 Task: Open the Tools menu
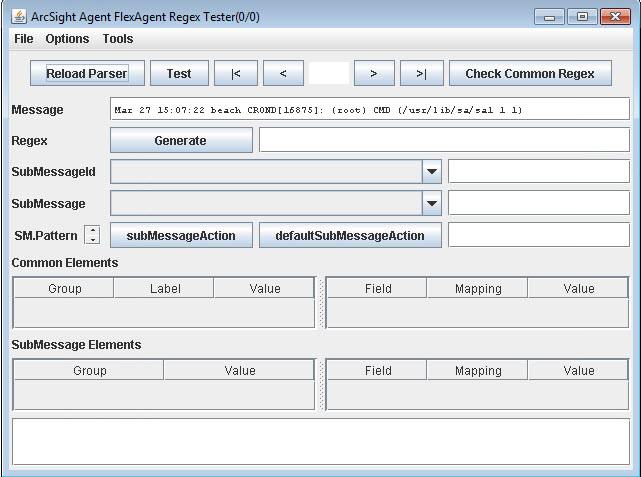coord(117,39)
